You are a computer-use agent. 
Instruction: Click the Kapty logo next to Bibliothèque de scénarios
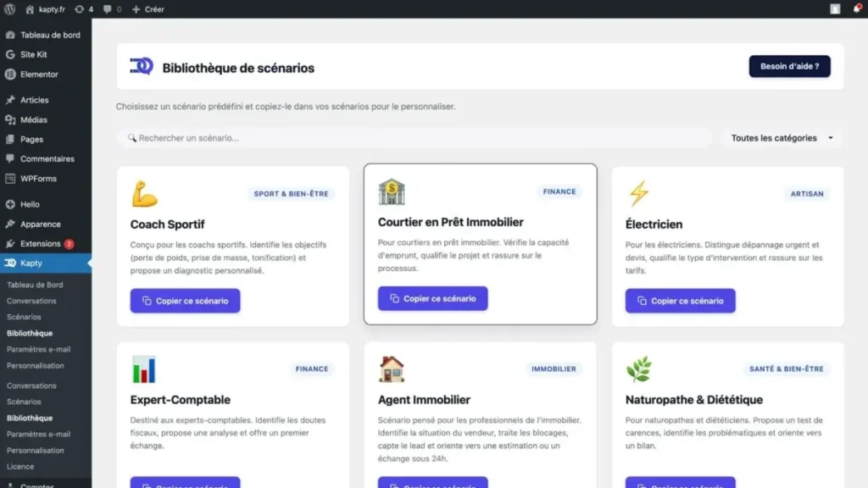142,67
